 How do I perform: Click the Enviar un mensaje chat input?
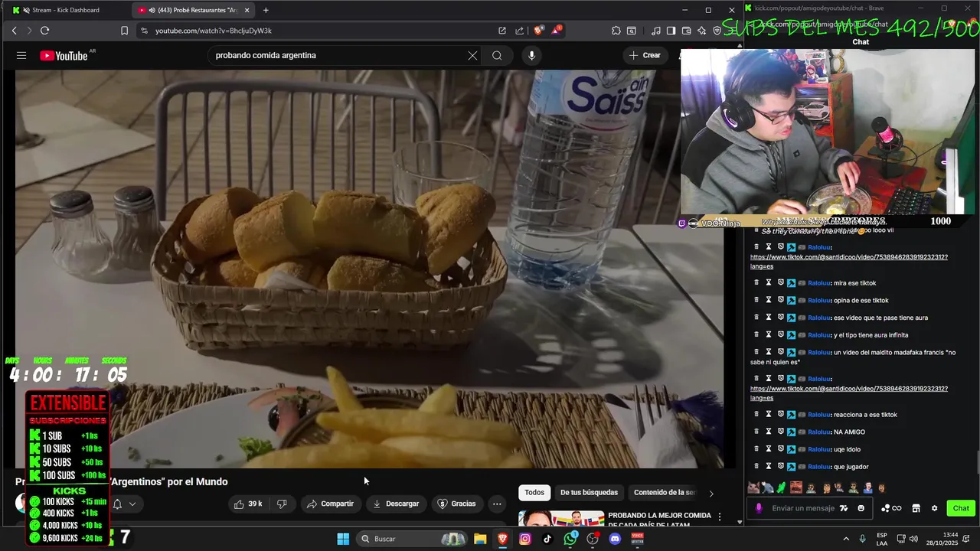click(x=802, y=508)
